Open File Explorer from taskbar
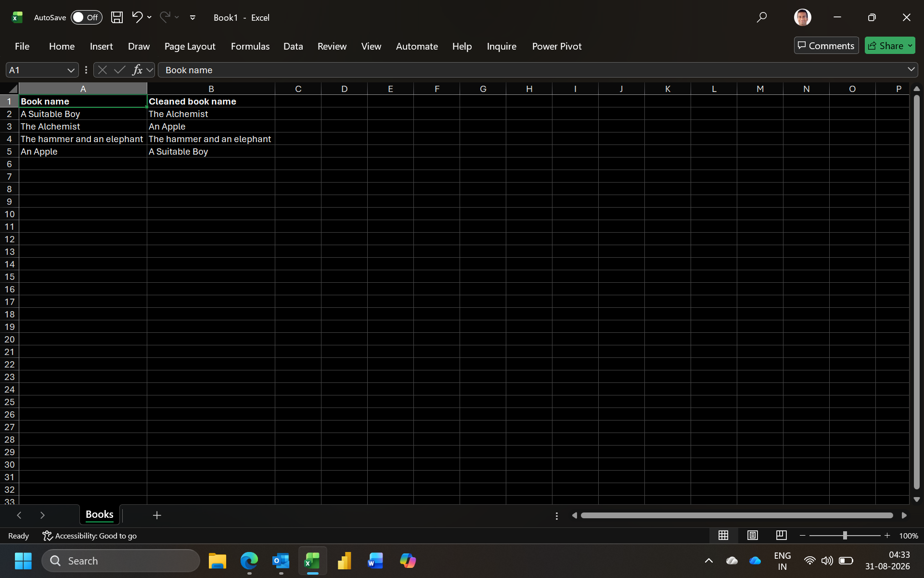Image resolution: width=924 pixels, height=578 pixels. coord(218,561)
